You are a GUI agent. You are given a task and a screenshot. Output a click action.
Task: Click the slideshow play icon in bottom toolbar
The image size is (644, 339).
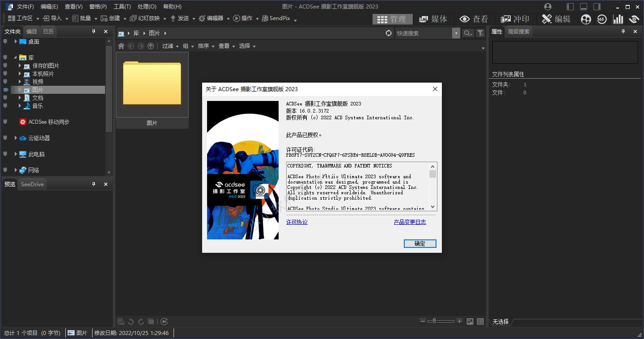point(164,321)
